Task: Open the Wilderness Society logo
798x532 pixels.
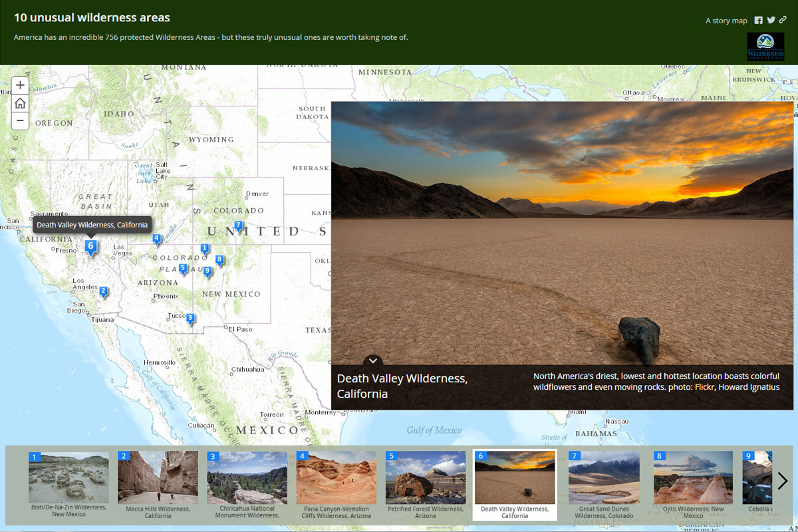Action: (x=765, y=47)
